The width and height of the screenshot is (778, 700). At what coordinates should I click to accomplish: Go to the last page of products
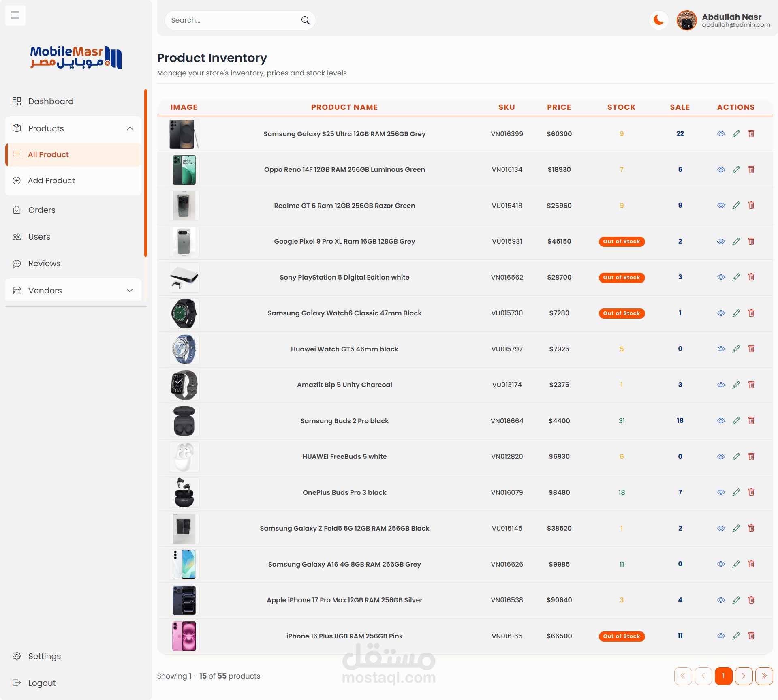pos(764,676)
